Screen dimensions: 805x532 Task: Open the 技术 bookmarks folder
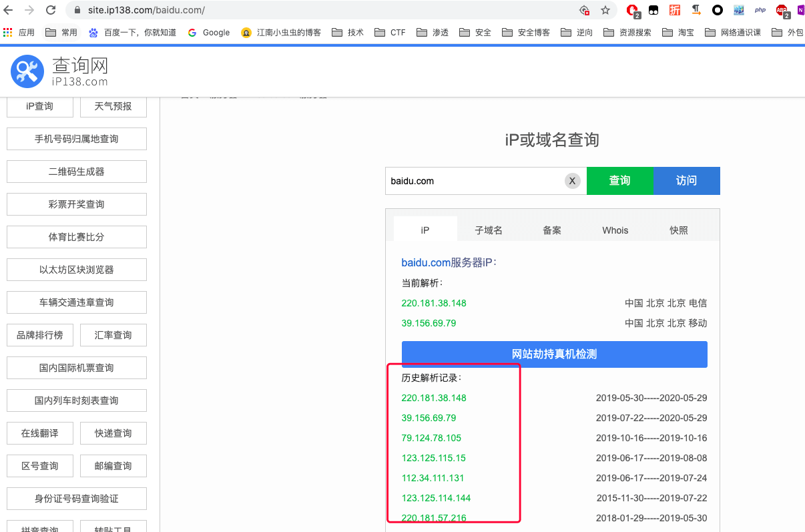pyautogui.click(x=347, y=32)
